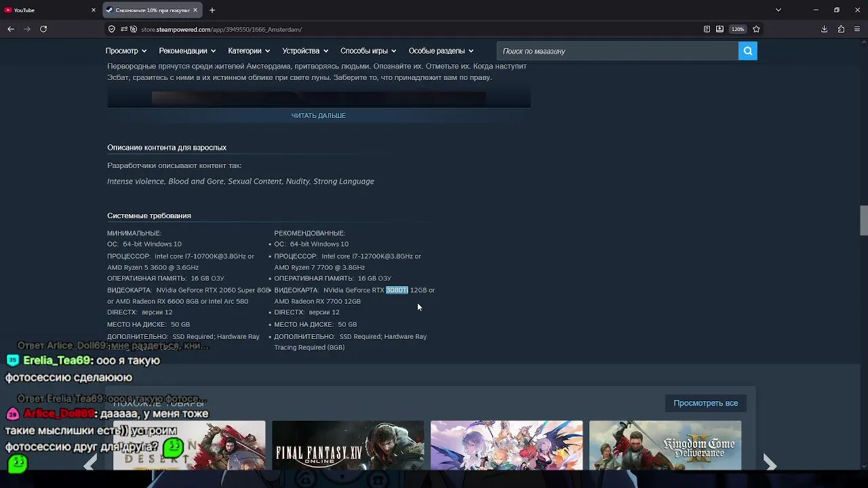Show the list of all tabs chevron
Viewport: 868px width, 488px height.
coord(778,10)
